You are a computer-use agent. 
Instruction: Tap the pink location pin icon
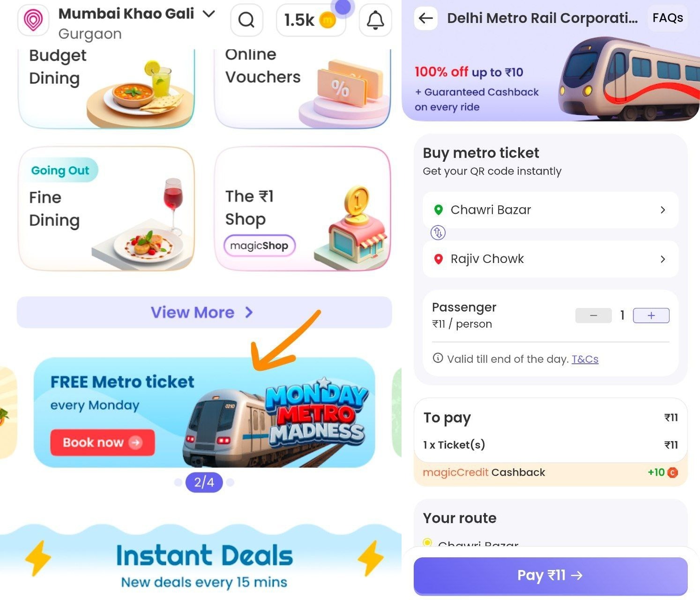(33, 20)
